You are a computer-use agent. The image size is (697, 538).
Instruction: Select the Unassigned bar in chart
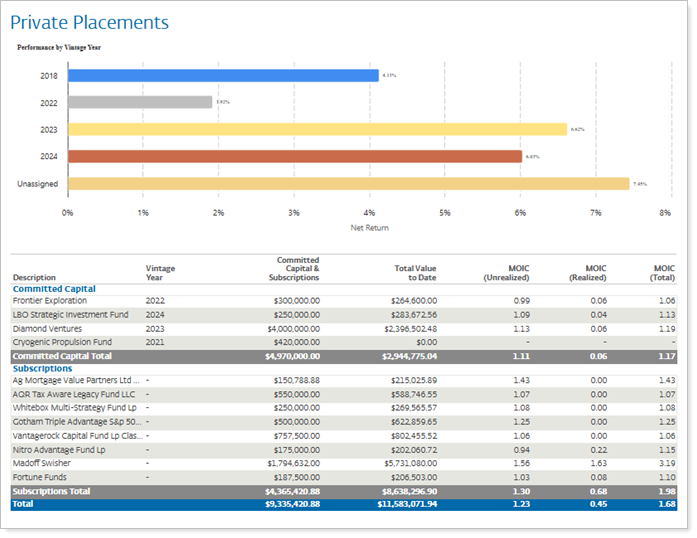pos(348,184)
